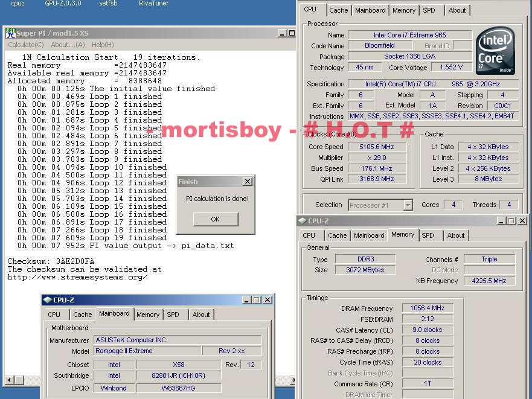Open the Calculate(C) menu in Super PI
This screenshot has height=399, width=532.
(x=26, y=45)
